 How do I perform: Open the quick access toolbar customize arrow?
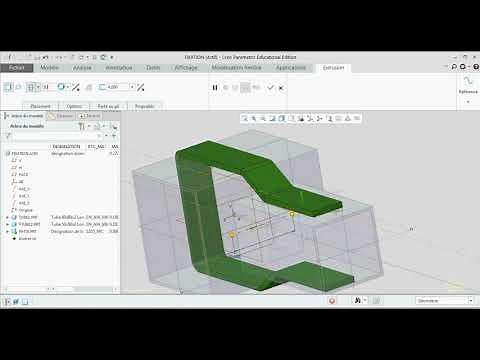[x=112, y=57]
